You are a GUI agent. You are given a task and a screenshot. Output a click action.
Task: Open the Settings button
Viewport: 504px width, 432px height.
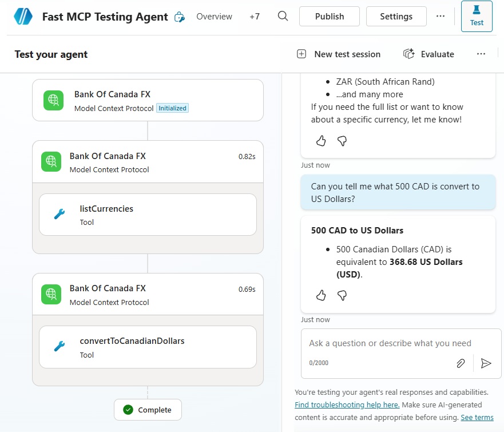[x=396, y=17]
